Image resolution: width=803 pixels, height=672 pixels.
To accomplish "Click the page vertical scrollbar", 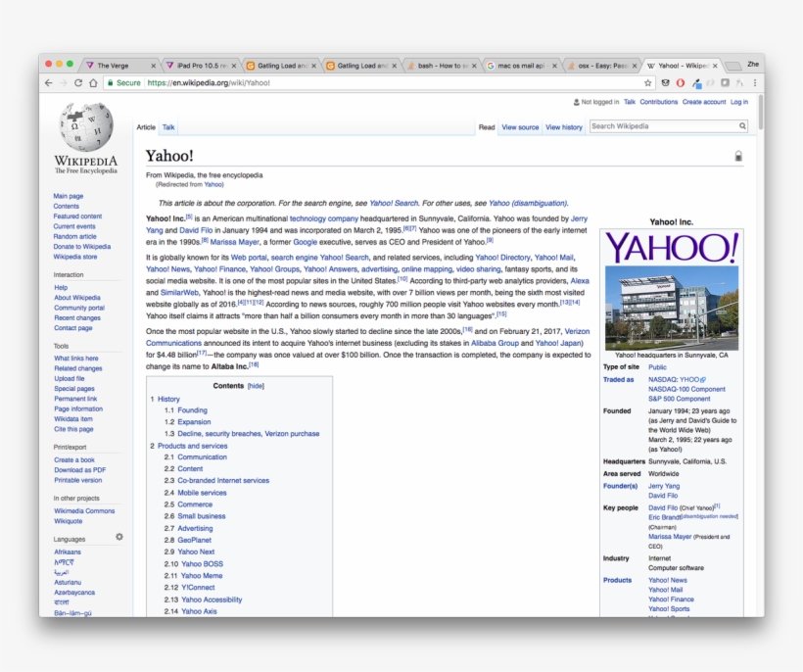I will pos(761,113).
